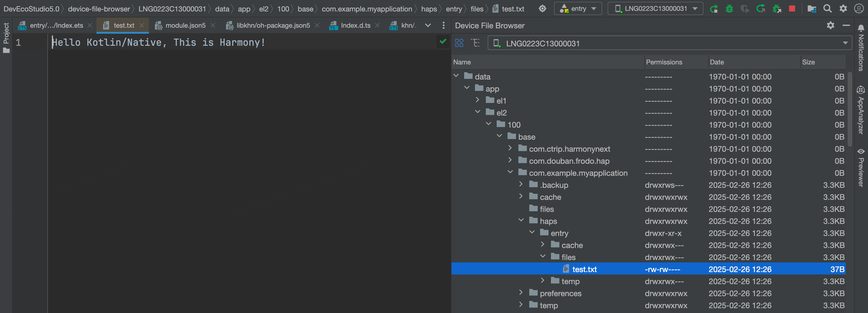868x313 pixels.
Task: Open the Notifications side panel
Action: [861, 47]
